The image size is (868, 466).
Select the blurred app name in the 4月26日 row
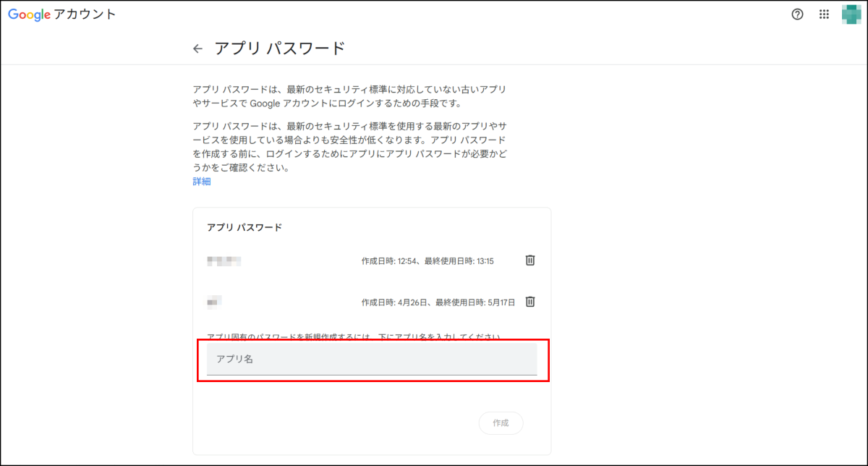(x=214, y=302)
